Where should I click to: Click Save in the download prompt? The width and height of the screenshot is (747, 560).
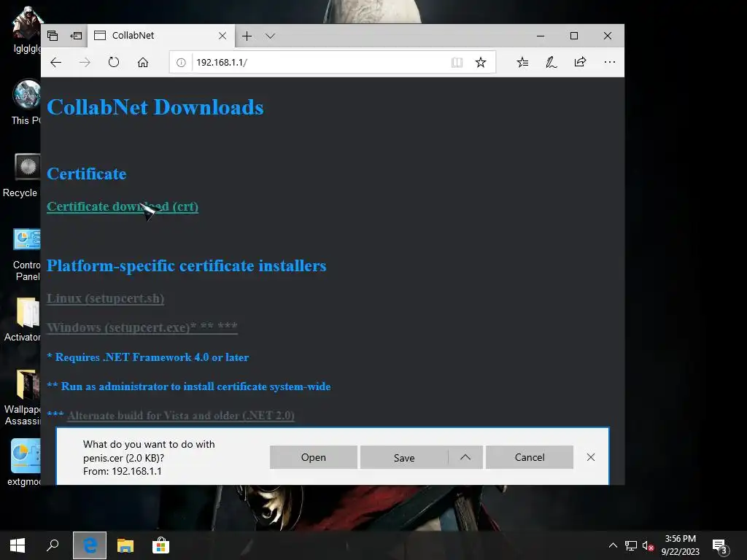click(x=404, y=457)
